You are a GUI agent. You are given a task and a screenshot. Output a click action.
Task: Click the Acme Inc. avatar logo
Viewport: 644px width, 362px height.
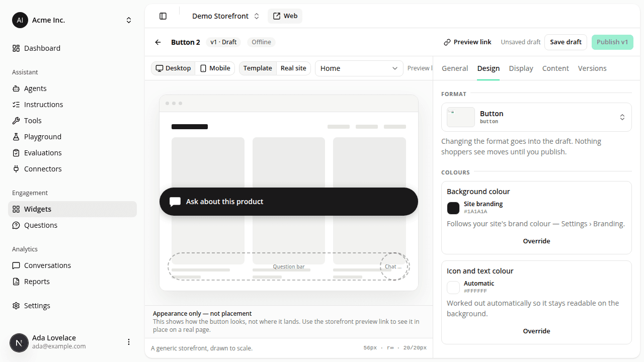point(20,20)
